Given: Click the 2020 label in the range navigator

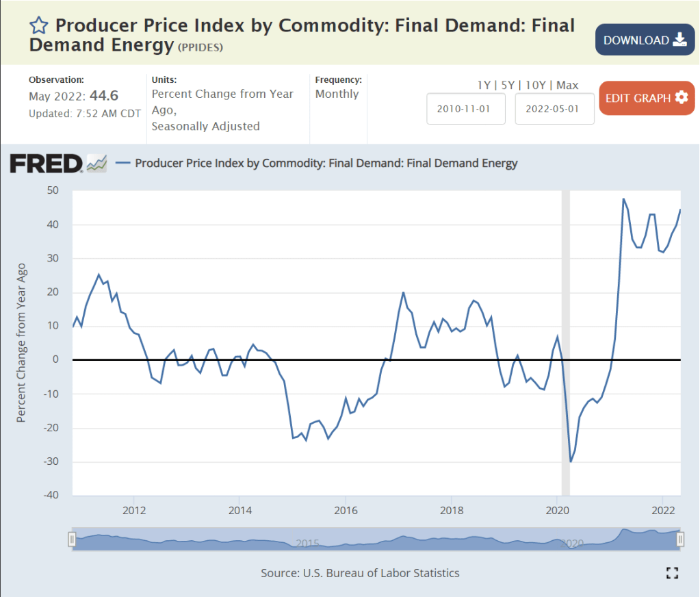Looking at the screenshot, I should point(571,543).
